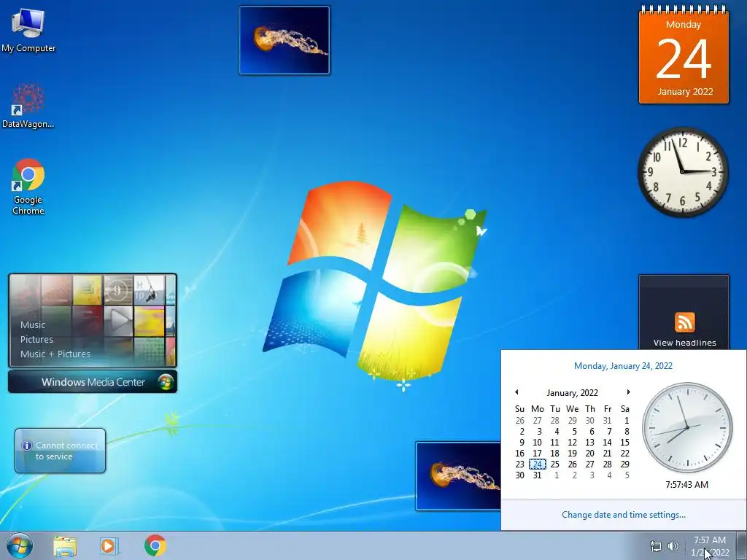Open the network tray icon

[x=656, y=546]
